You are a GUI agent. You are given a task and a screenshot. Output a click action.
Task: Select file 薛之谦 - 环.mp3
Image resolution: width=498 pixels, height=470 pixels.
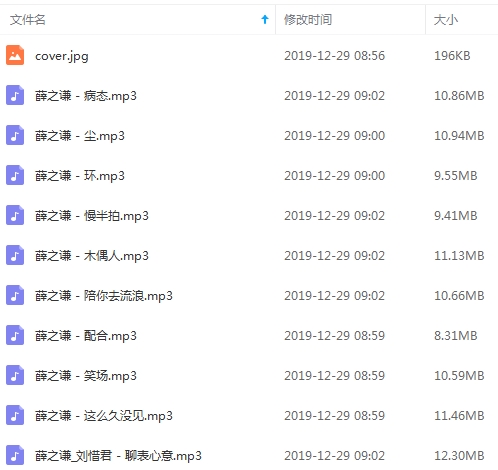pyautogui.click(x=80, y=176)
